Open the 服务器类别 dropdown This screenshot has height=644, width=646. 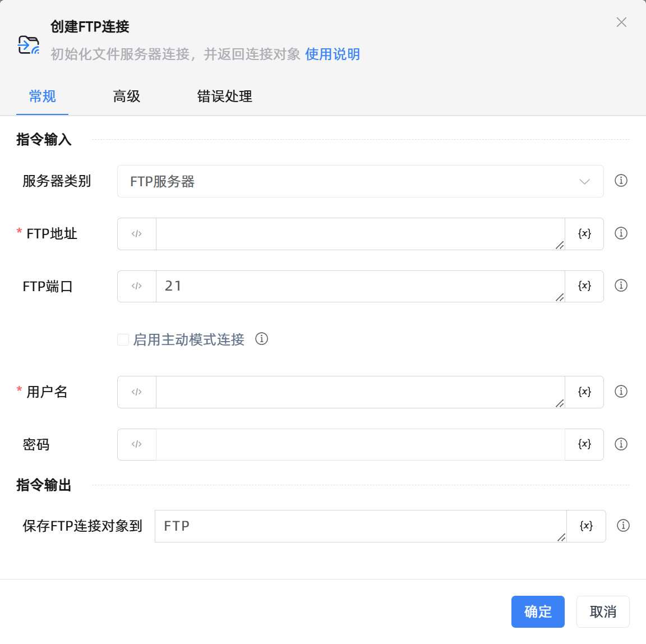tap(361, 181)
